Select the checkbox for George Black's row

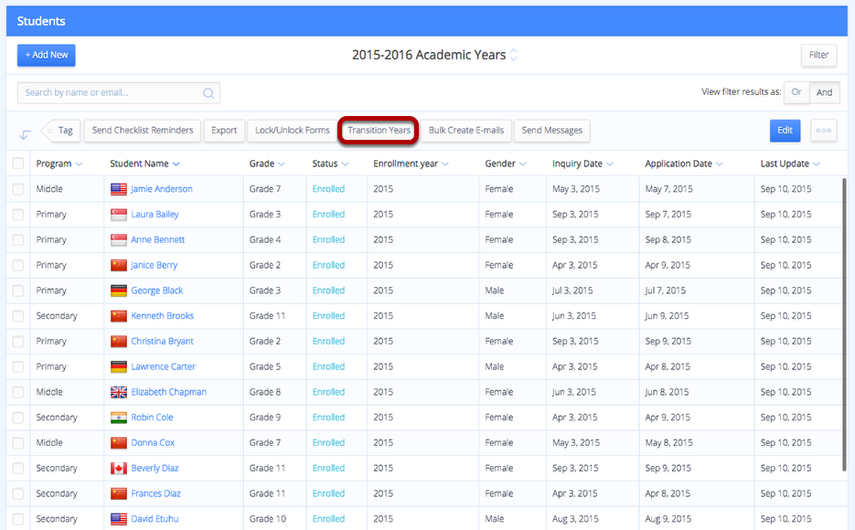18,291
